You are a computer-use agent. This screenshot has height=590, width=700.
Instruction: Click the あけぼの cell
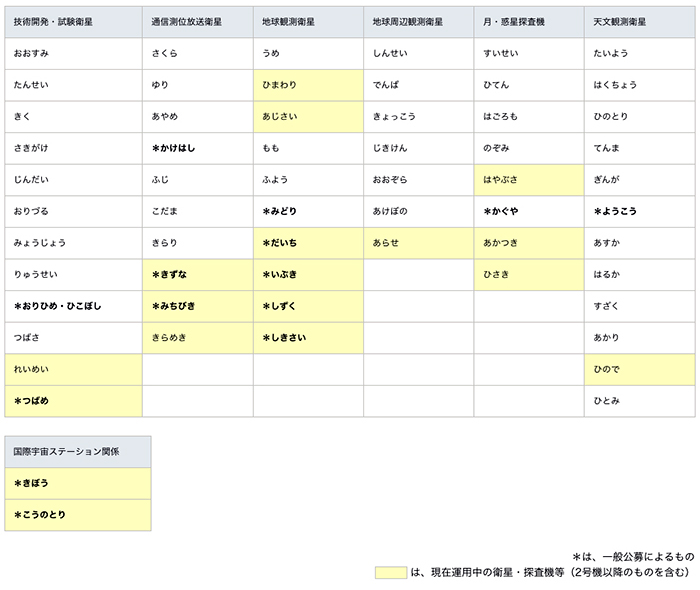click(x=419, y=212)
